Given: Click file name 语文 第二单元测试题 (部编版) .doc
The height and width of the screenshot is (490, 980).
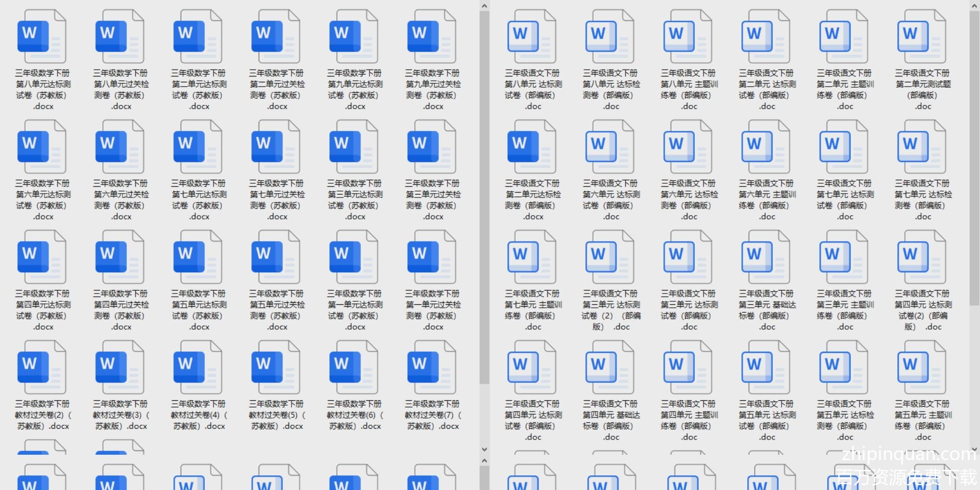Looking at the screenshot, I should click(923, 90).
